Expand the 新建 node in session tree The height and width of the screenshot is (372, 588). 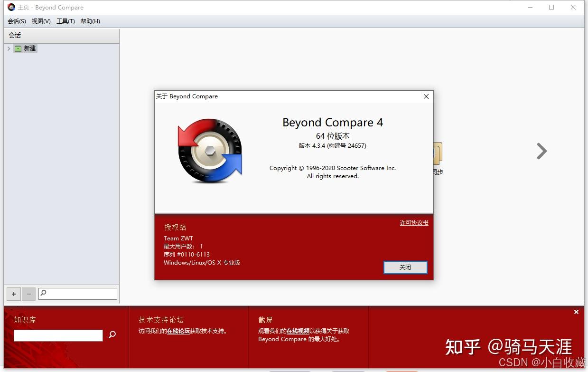click(x=8, y=48)
